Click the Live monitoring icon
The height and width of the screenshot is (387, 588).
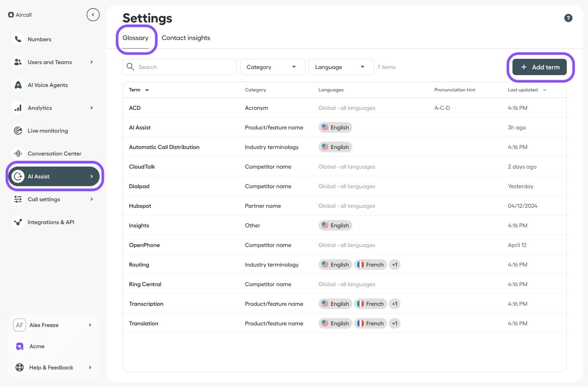(x=18, y=131)
